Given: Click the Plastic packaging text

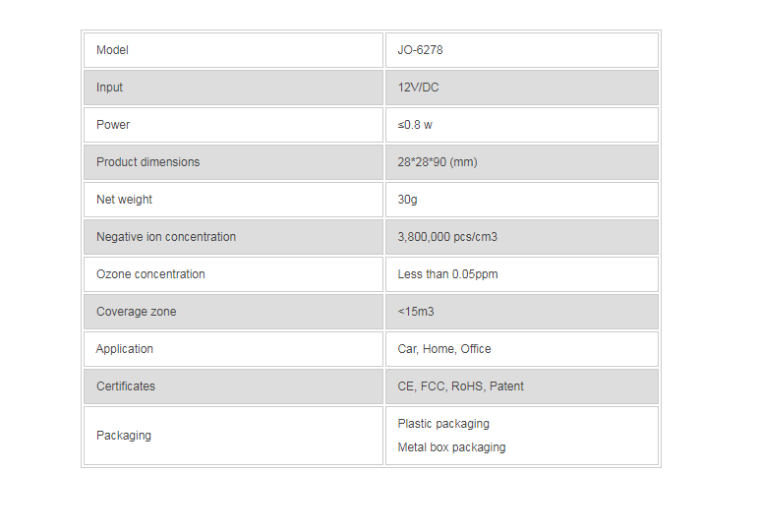Looking at the screenshot, I should [x=443, y=424].
